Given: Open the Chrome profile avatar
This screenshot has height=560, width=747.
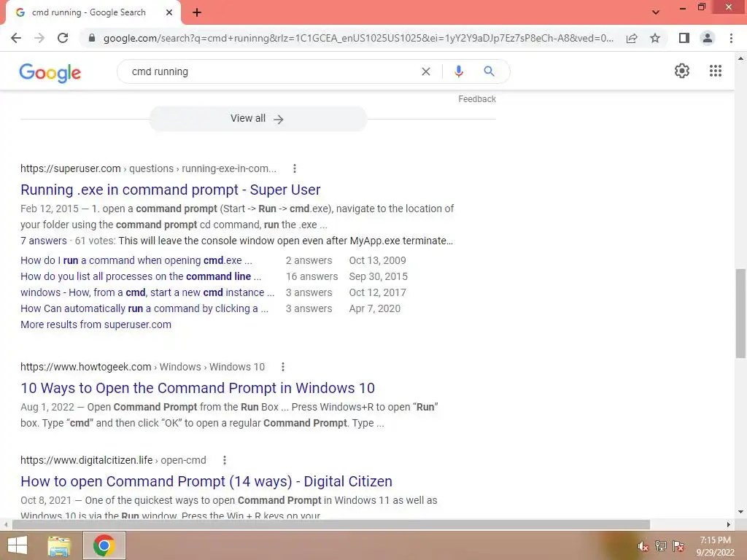Looking at the screenshot, I should pos(708,38).
